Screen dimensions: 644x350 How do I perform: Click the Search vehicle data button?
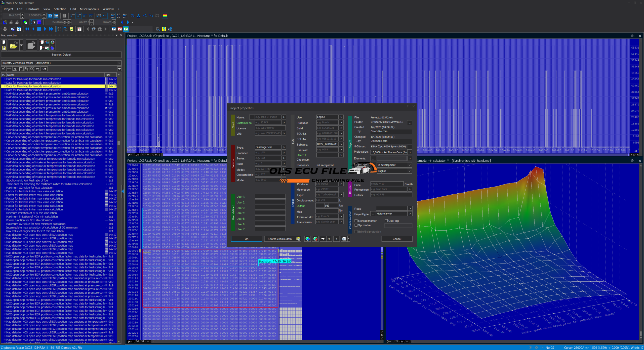click(x=279, y=239)
